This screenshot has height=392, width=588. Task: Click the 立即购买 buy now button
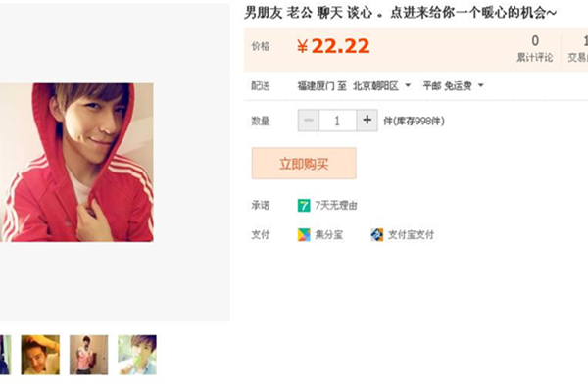coord(304,164)
